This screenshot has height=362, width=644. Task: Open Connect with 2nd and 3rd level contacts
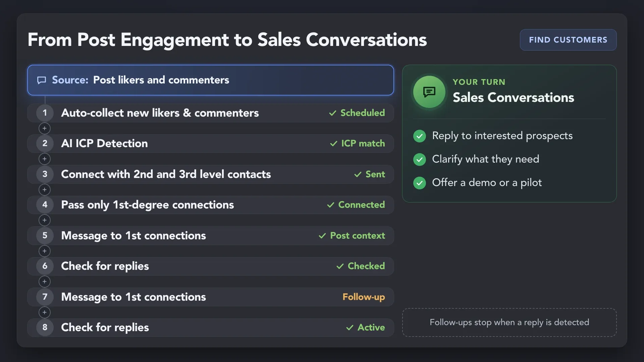[211, 174]
